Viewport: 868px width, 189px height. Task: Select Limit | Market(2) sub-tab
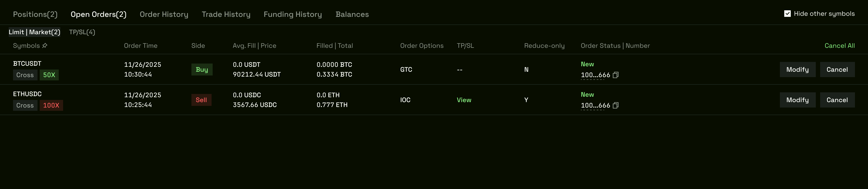34,32
